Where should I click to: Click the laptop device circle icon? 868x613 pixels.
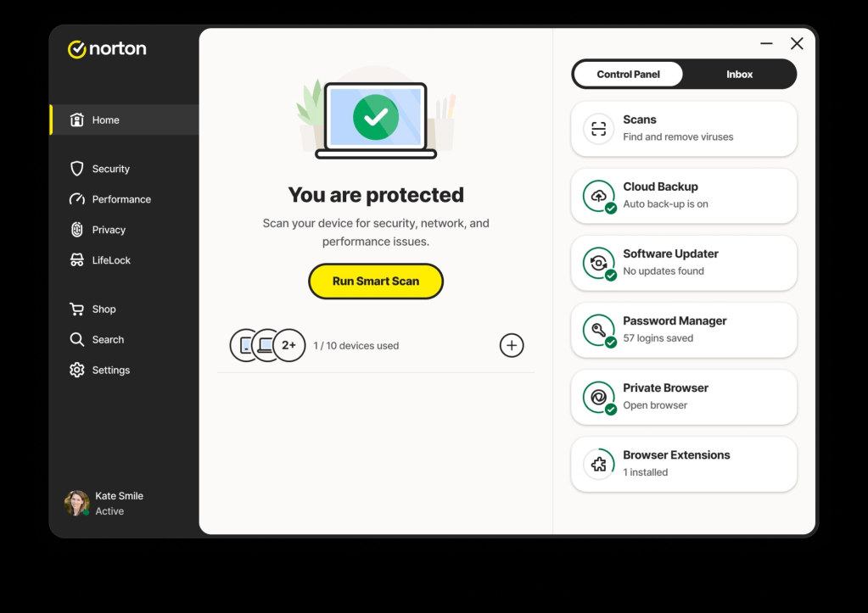tap(265, 345)
